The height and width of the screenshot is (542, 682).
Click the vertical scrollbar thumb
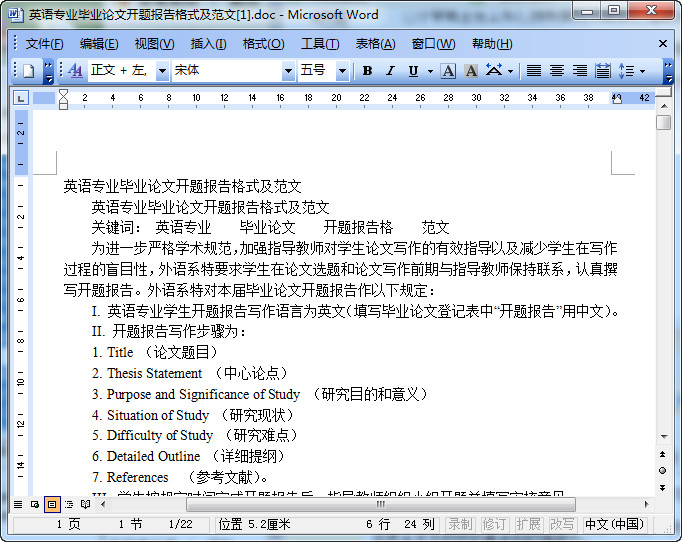pyautogui.click(x=664, y=122)
